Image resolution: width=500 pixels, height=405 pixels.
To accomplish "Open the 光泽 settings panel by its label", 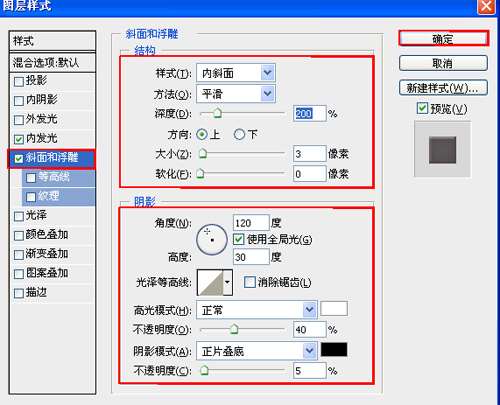I will point(36,215).
